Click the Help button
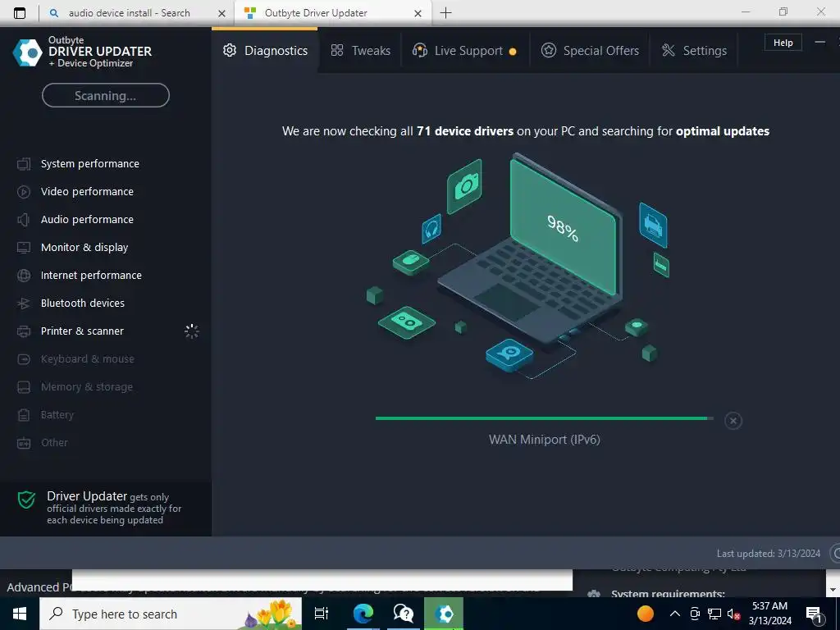 click(783, 43)
